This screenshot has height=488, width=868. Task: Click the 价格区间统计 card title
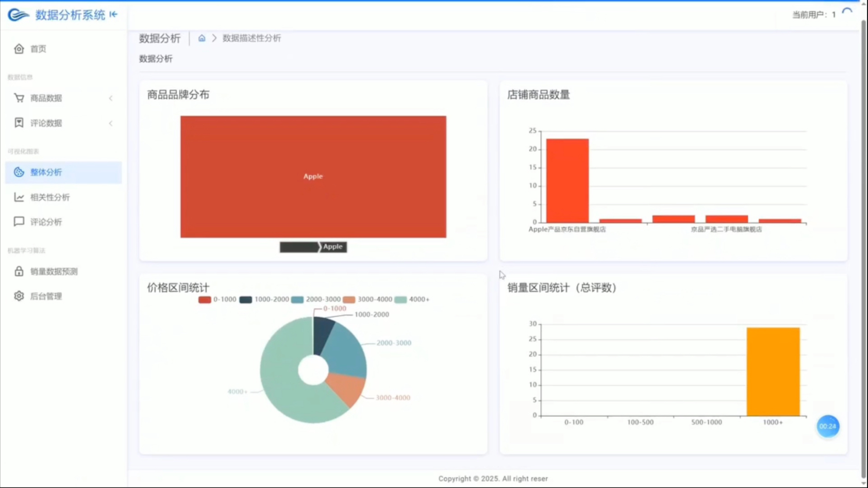[178, 288]
